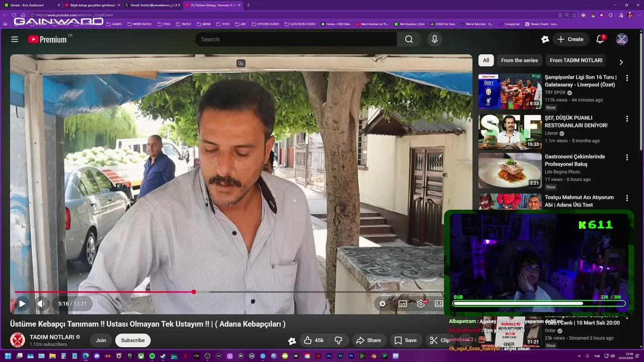Like the video with 45k likes
Viewport: 644px width, 362px height.
(x=314, y=340)
